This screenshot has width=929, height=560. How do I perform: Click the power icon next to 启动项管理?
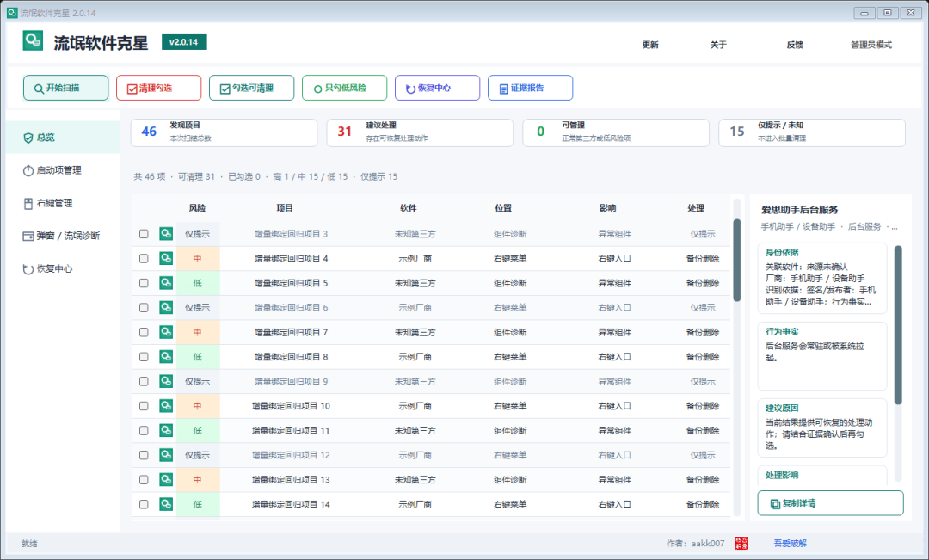[28, 170]
